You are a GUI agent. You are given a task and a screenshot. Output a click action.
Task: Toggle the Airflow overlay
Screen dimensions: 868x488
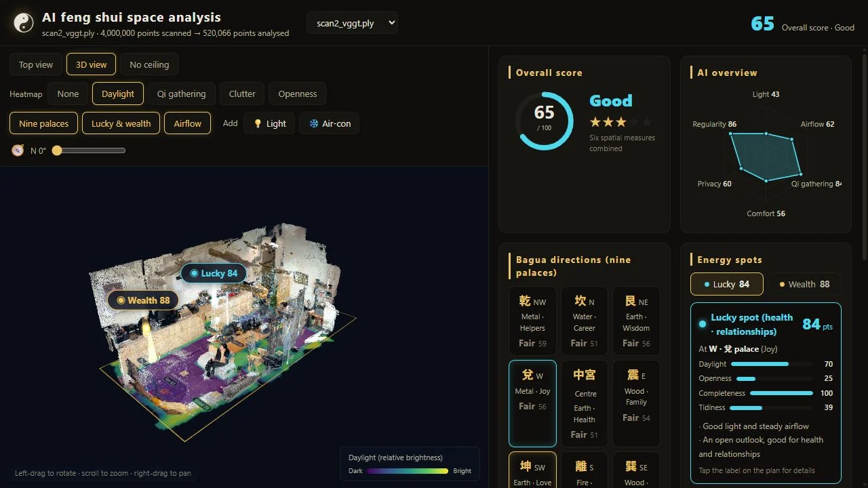point(188,123)
